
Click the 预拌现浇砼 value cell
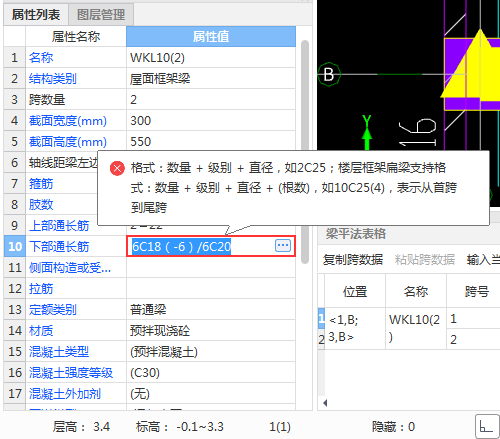coord(211,331)
